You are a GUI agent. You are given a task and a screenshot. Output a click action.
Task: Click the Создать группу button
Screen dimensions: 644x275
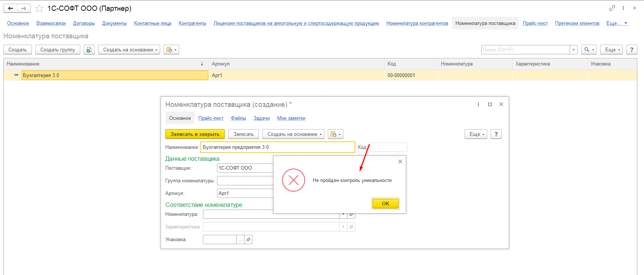point(58,49)
